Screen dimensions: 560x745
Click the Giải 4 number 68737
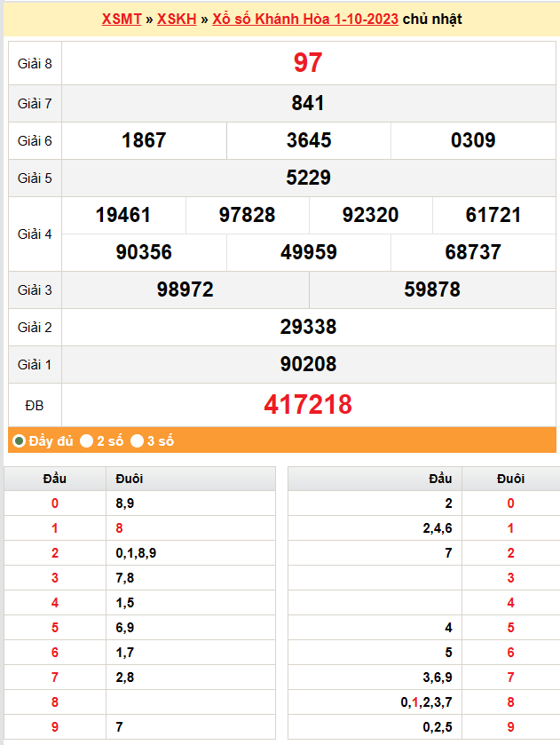tap(473, 252)
